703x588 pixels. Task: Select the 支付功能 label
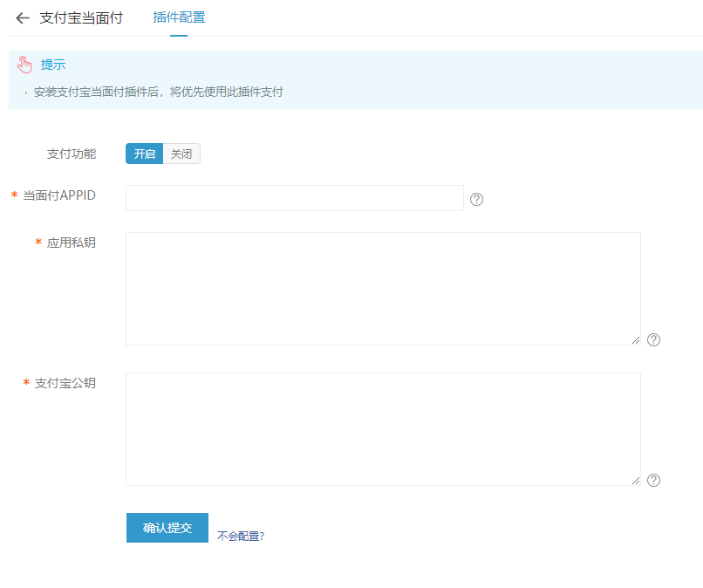click(x=72, y=154)
